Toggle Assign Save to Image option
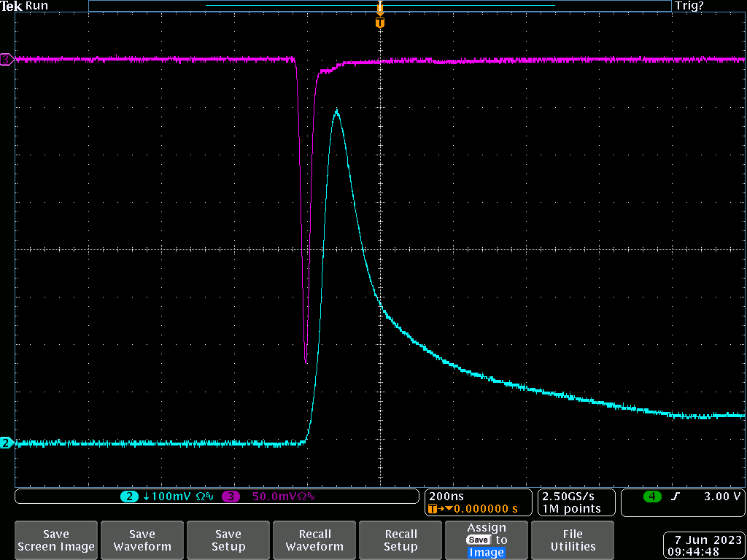This screenshot has height=560, width=747. pos(487,540)
